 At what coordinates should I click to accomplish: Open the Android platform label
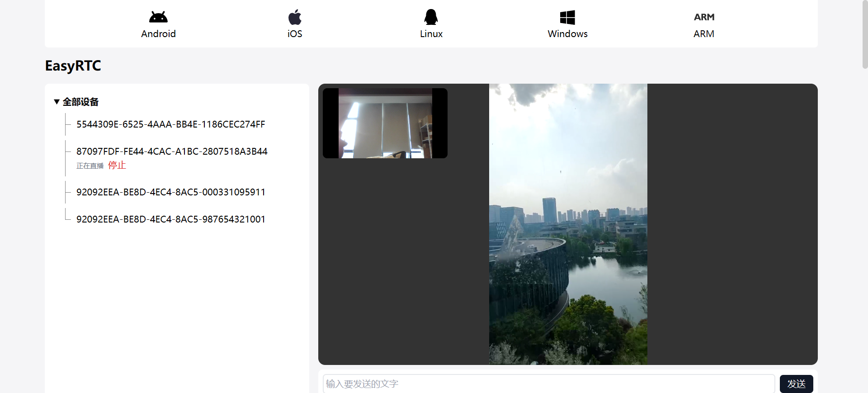(158, 34)
